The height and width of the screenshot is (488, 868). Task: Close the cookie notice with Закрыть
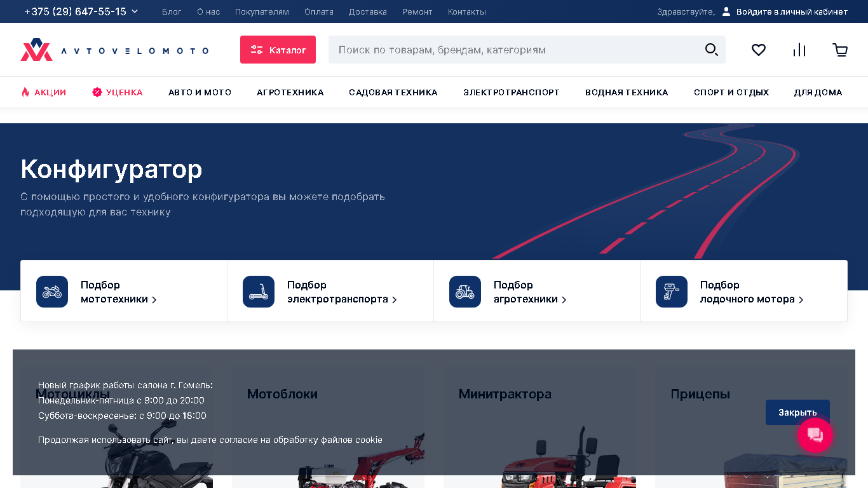pos(797,412)
